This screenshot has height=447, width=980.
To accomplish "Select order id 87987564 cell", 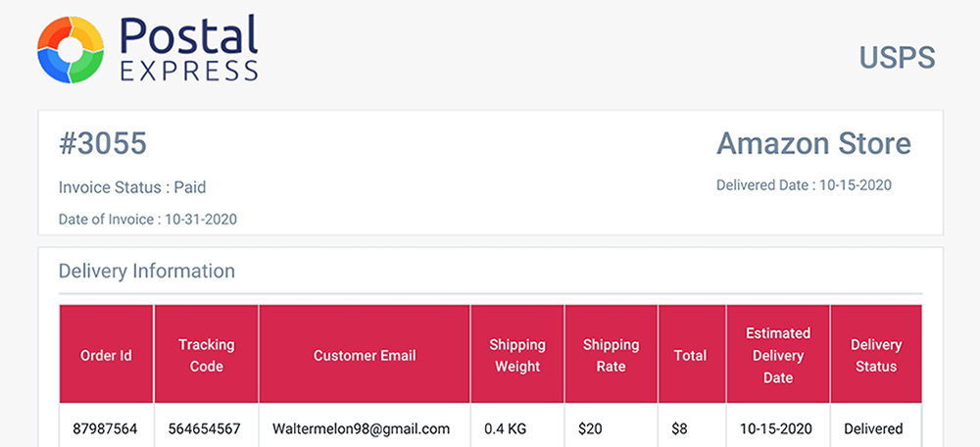I will [106, 429].
